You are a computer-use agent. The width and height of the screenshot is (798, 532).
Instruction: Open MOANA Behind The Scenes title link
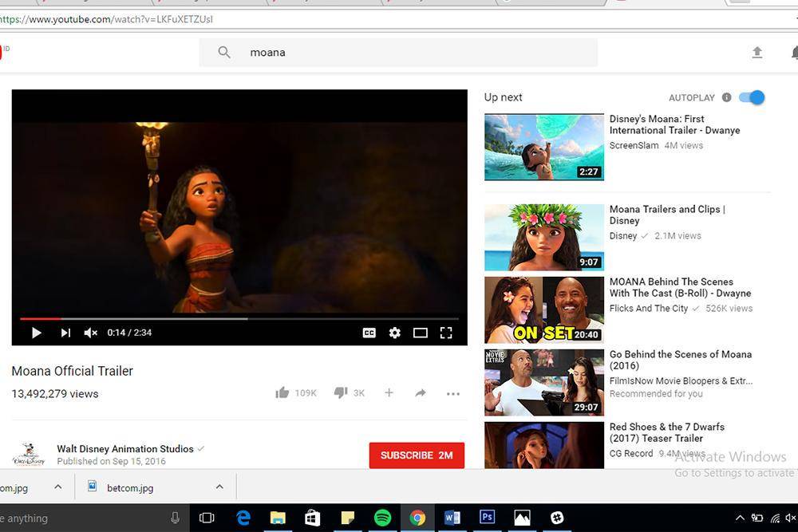[x=681, y=287]
